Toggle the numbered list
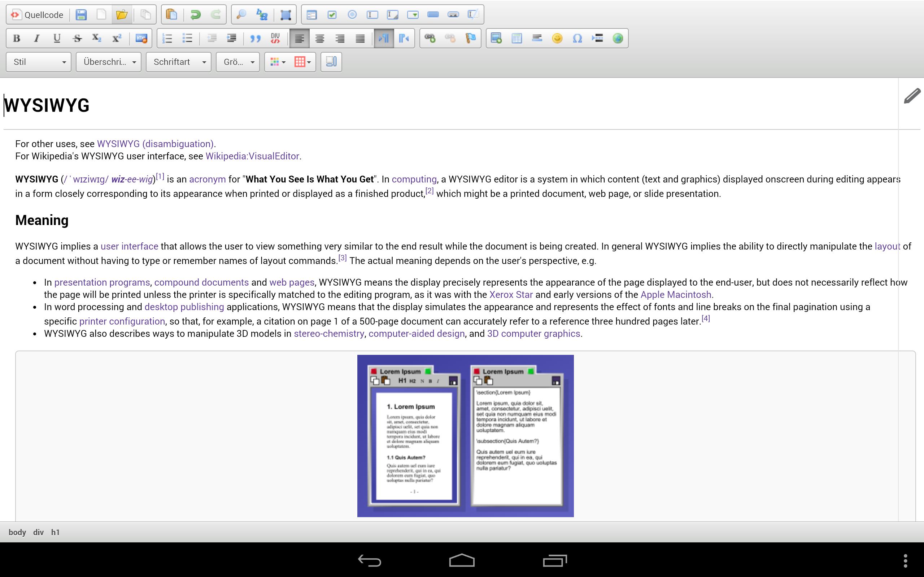 (x=168, y=38)
